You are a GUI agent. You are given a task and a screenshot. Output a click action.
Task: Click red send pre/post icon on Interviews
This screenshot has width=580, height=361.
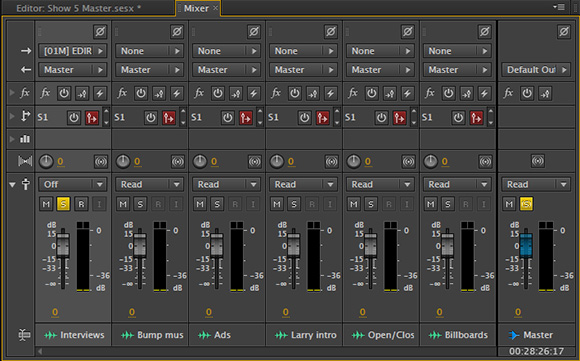click(x=92, y=118)
